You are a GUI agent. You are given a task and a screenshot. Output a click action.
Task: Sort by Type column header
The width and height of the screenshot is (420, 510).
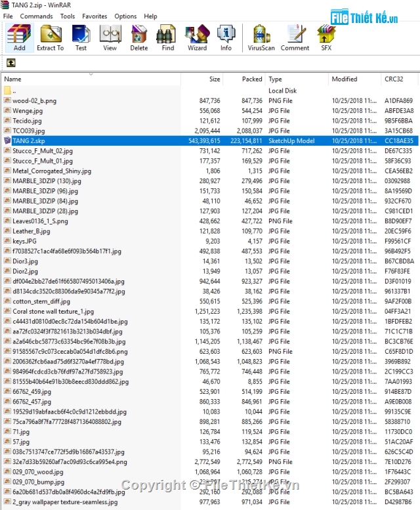tap(297, 79)
